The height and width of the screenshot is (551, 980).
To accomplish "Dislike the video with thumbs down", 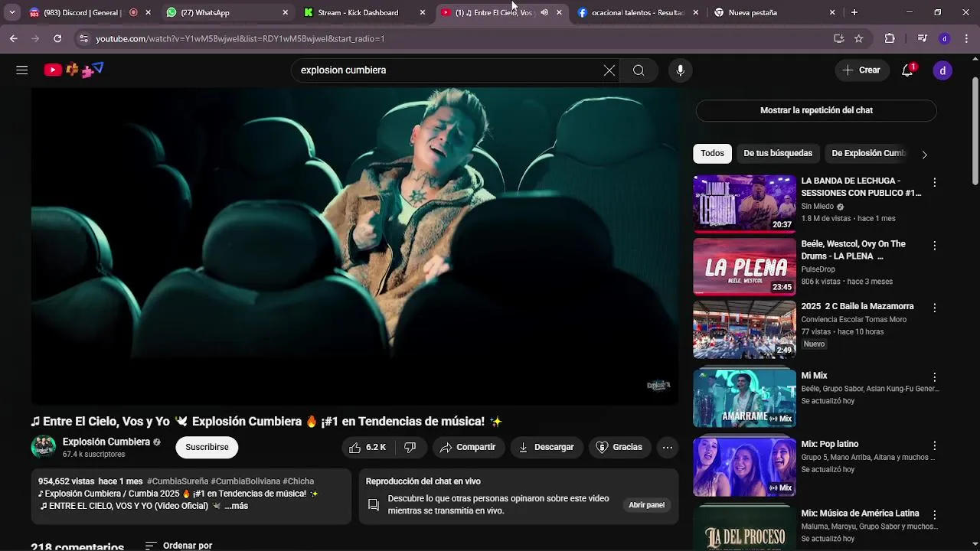I will (x=410, y=448).
